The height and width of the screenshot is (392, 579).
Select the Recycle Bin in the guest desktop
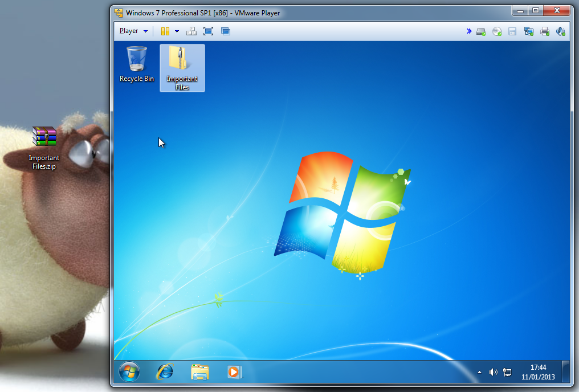[x=137, y=64]
